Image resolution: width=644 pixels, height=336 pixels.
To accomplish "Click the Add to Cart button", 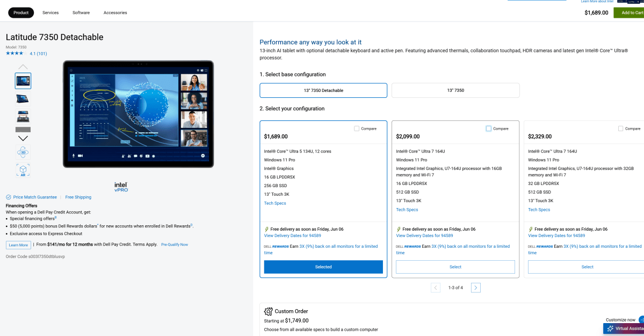I will click(629, 12).
